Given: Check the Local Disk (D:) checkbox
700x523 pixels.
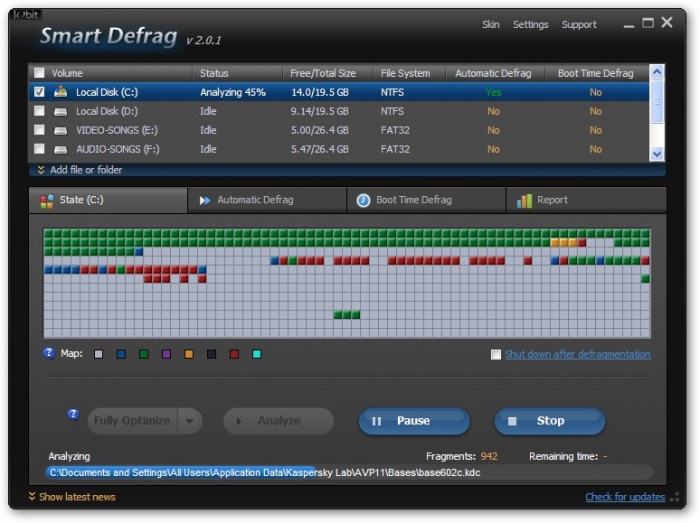Looking at the screenshot, I should (x=39, y=111).
